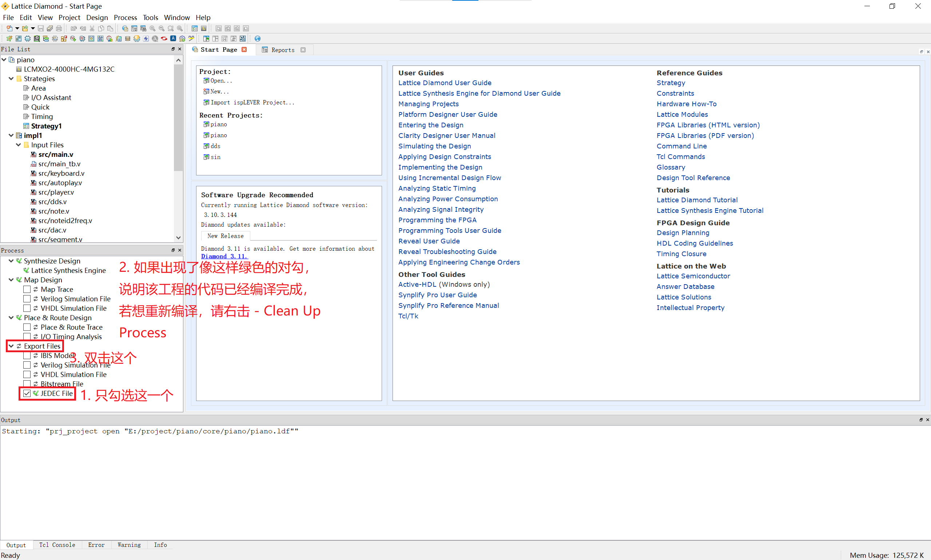Click the Open project folder toolbar icon
The height and width of the screenshot is (560, 931).
[25, 28]
